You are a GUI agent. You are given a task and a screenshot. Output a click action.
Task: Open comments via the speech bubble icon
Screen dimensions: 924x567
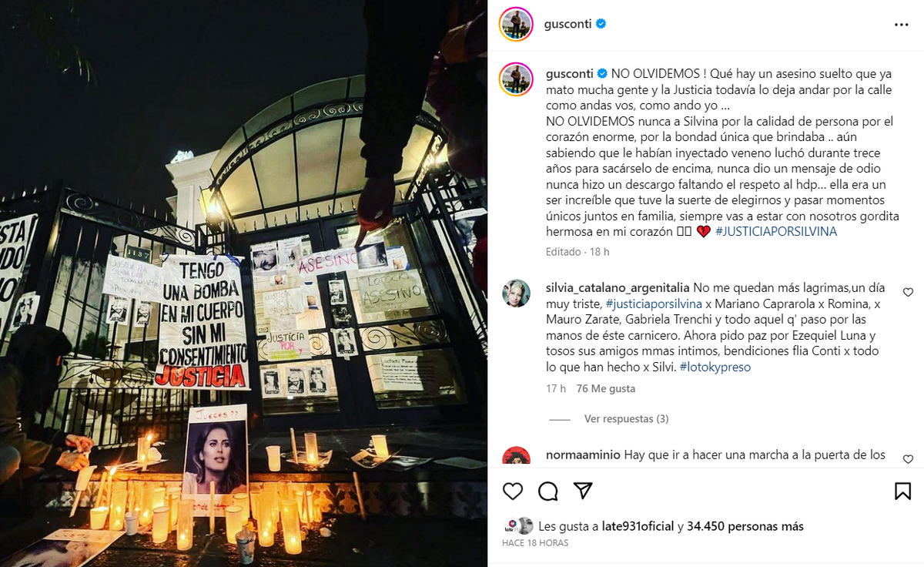pos(548,492)
